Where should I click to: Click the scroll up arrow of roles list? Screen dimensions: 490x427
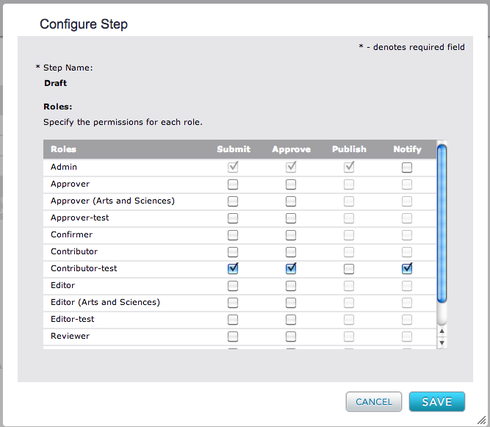(x=442, y=331)
